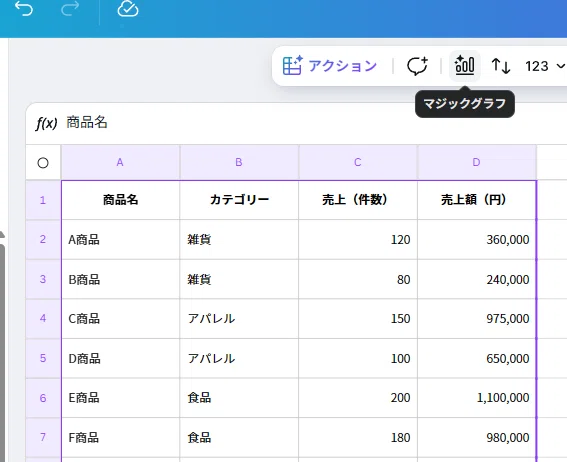Screen dimensions: 567x462
Task: Click the undo arrow icon
Action: [x=24, y=9]
